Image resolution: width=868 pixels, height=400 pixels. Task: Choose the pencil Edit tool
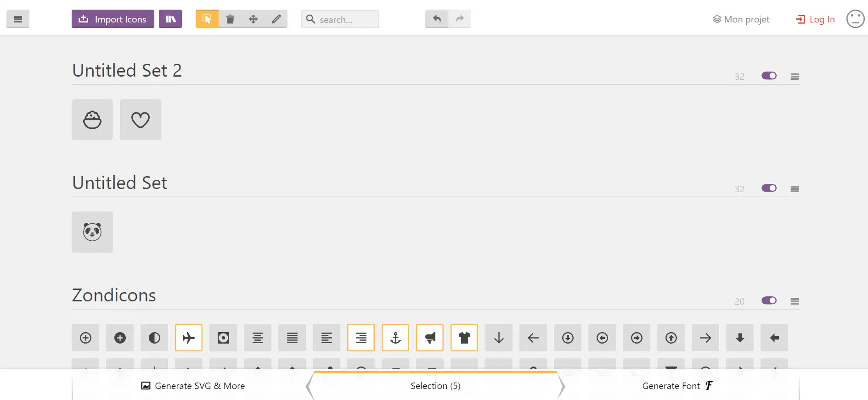tap(276, 19)
